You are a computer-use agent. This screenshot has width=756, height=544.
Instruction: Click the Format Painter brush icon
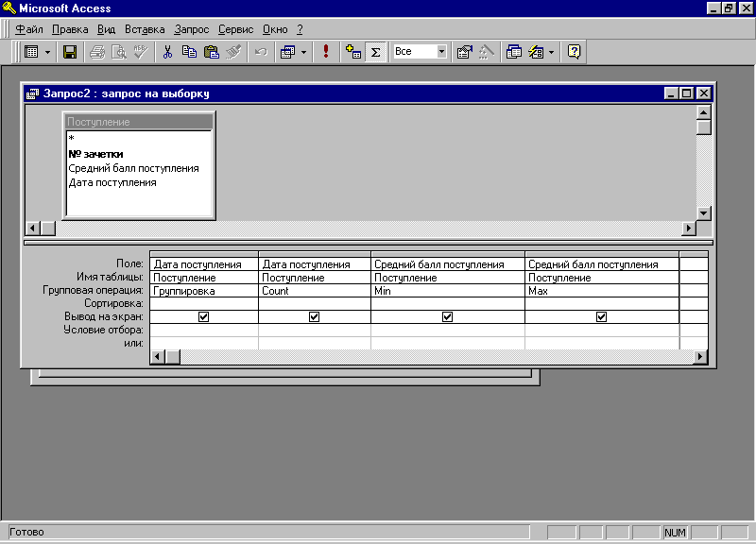click(233, 52)
